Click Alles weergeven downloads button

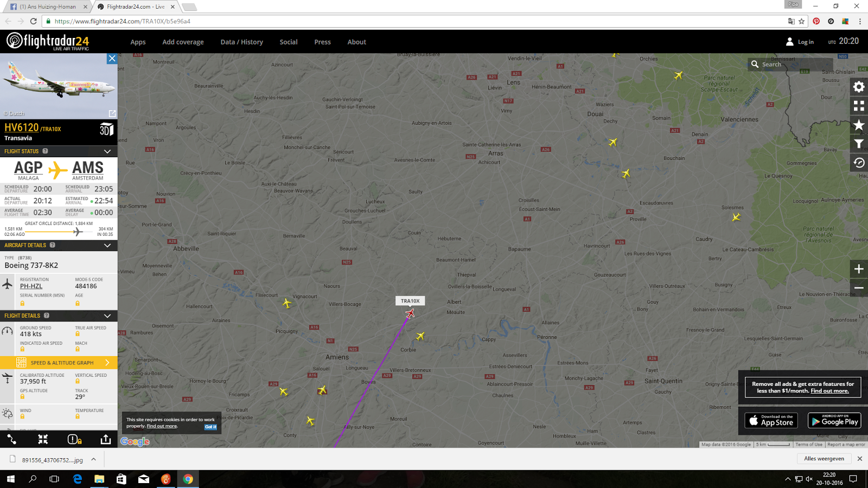(x=824, y=459)
